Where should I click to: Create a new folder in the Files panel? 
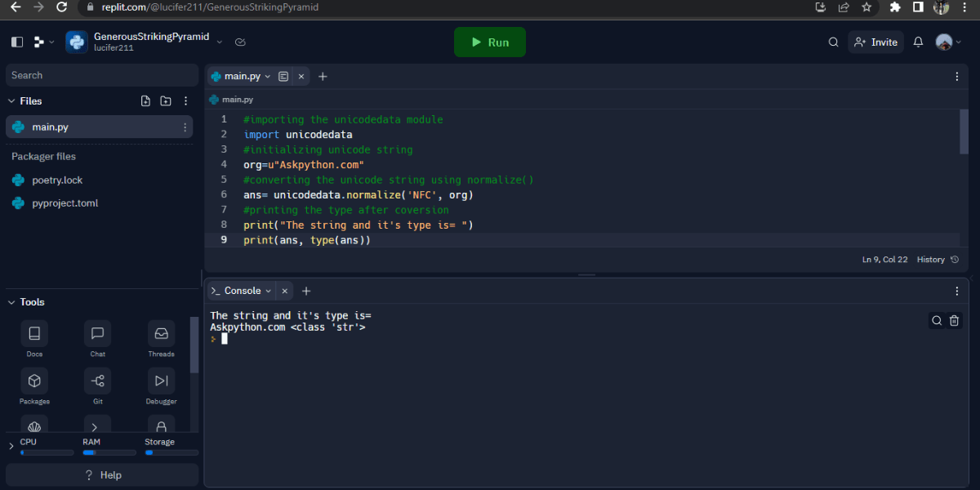165,100
